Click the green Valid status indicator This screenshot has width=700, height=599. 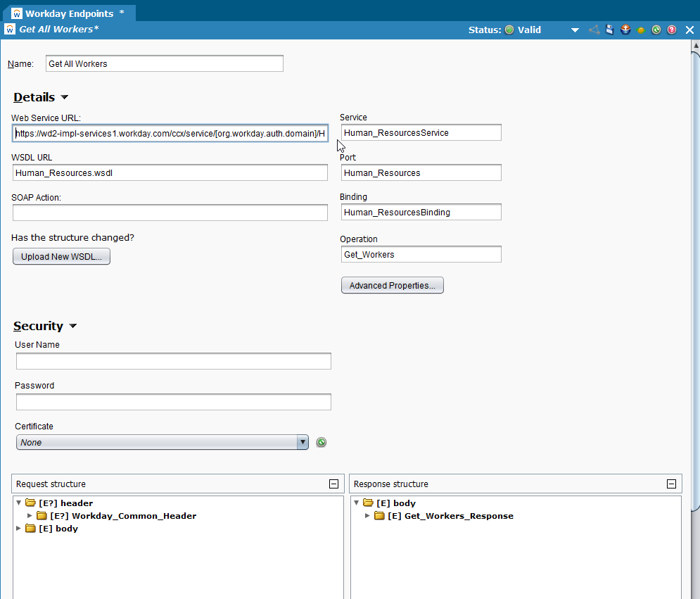click(509, 30)
